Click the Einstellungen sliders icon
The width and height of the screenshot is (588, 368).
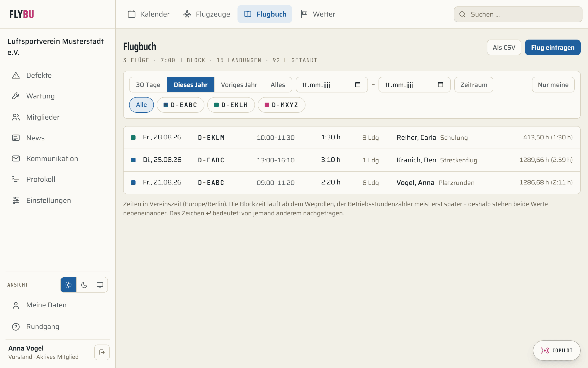pyautogui.click(x=16, y=201)
